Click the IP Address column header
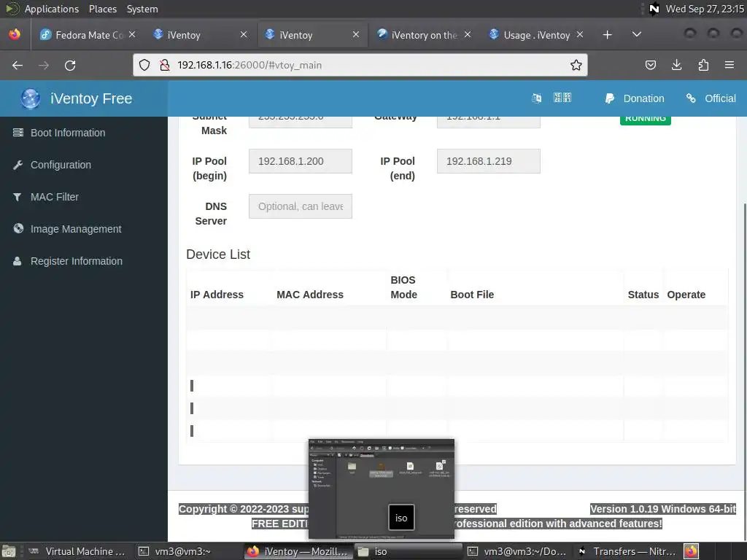This screenshot has height=560, width=747. click(x=217, y=295)
